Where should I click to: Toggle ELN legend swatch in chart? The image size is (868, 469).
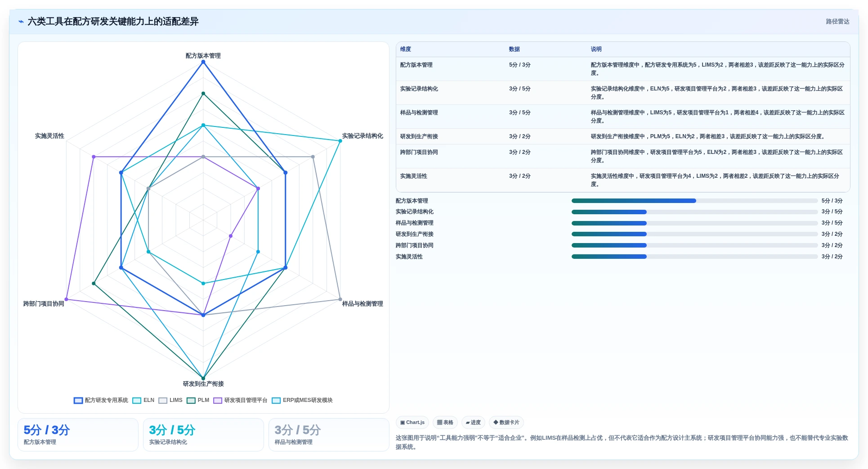tap(137, 401)
